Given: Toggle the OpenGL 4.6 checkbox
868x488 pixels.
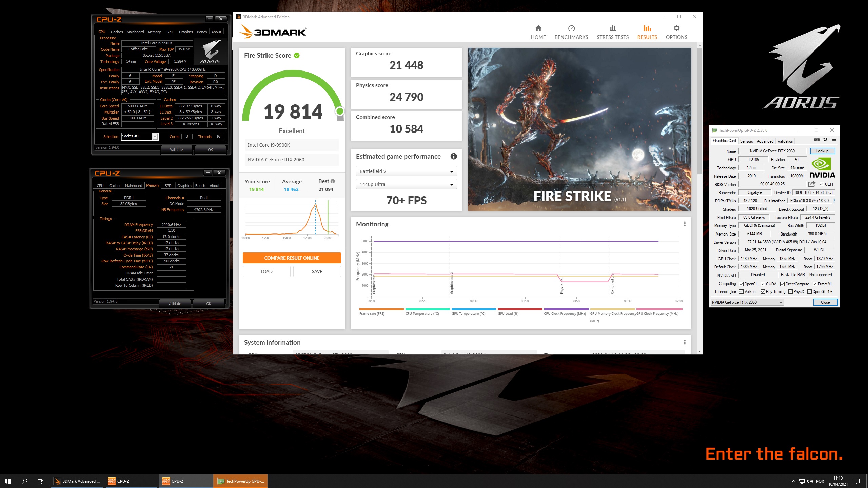Looking at the screenshot, I should [810, 292].
